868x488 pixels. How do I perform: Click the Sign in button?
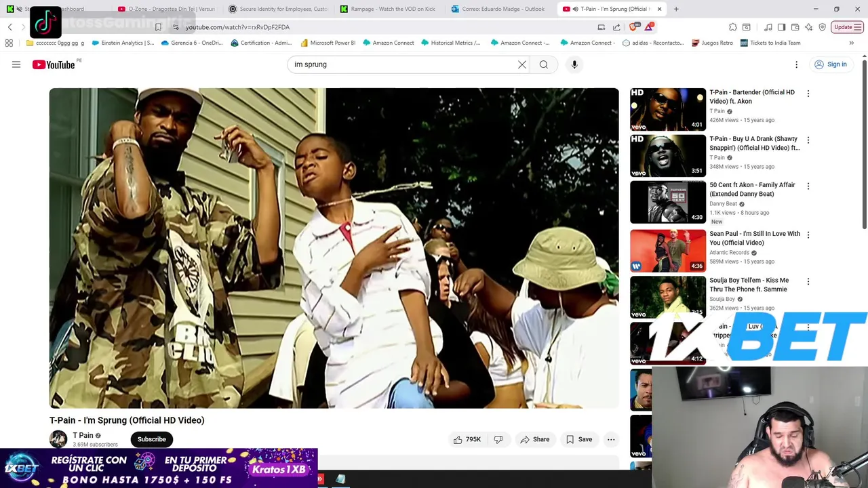[x=831, y=64]
